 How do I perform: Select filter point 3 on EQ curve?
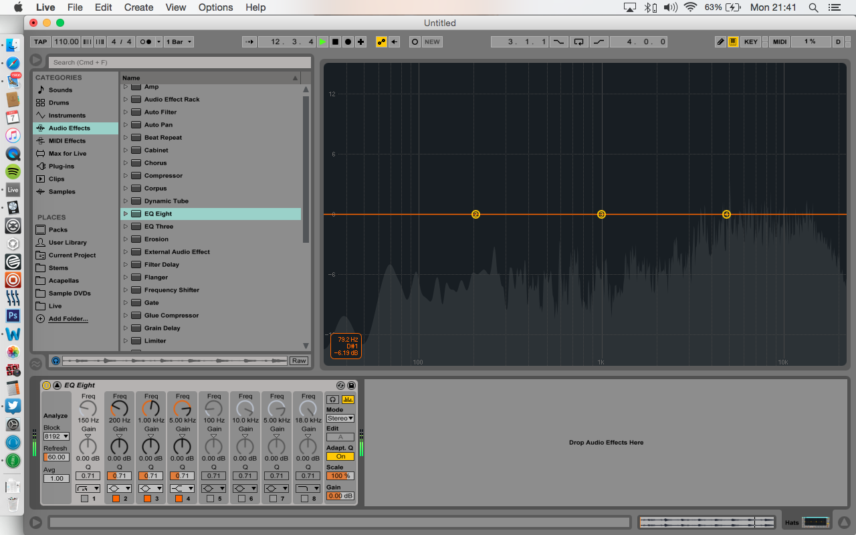[601, 215]
